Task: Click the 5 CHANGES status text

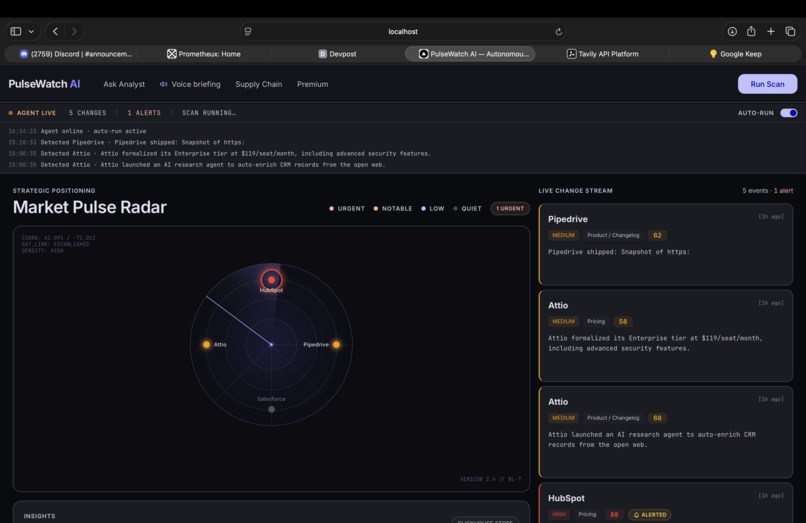Action: (87, 113)
